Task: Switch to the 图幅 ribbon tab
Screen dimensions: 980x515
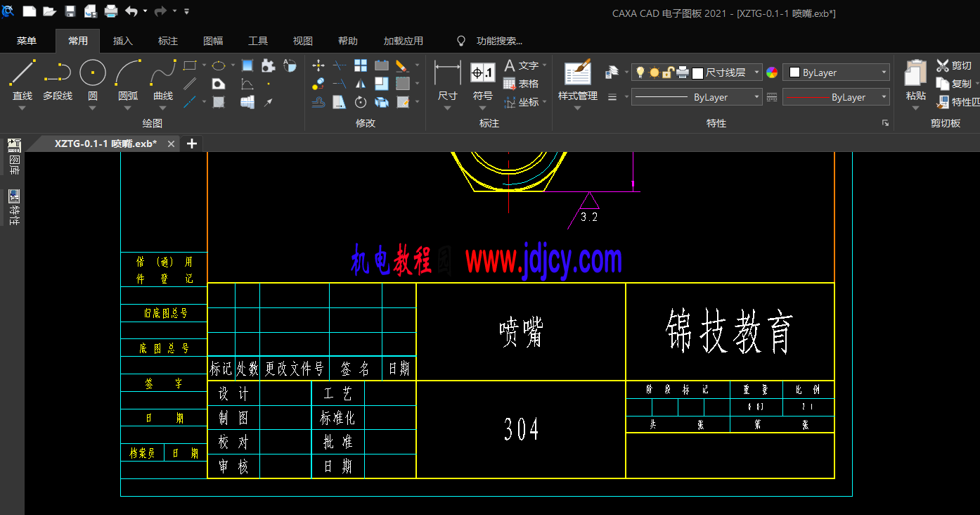Action: [x=213, y=41]
